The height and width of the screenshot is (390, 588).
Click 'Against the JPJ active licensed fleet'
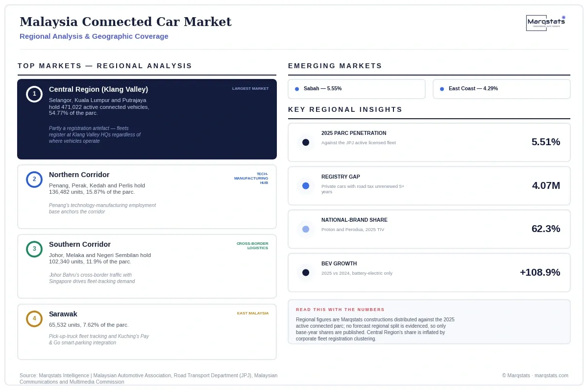click(x=359, y=143)
